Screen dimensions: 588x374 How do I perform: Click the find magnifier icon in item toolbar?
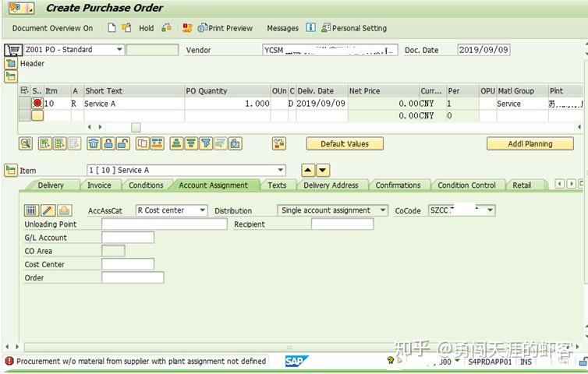pos(26,143)
